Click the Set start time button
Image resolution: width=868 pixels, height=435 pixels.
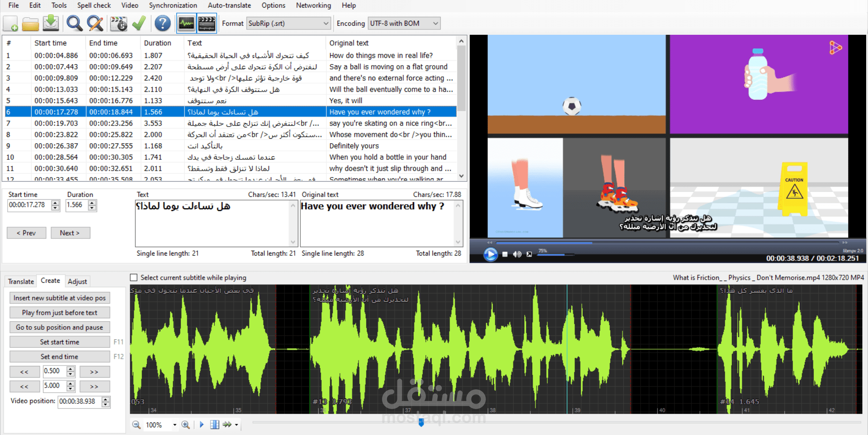pos(60,342)
